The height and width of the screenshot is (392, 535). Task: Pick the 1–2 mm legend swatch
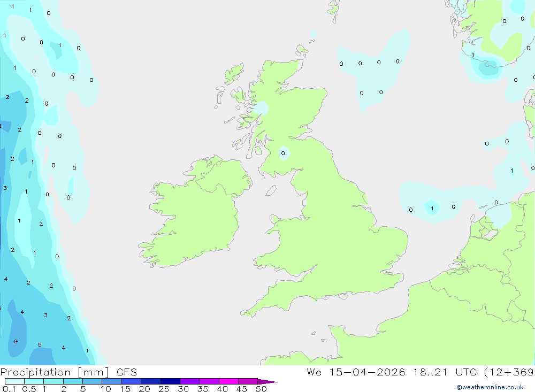53,381
